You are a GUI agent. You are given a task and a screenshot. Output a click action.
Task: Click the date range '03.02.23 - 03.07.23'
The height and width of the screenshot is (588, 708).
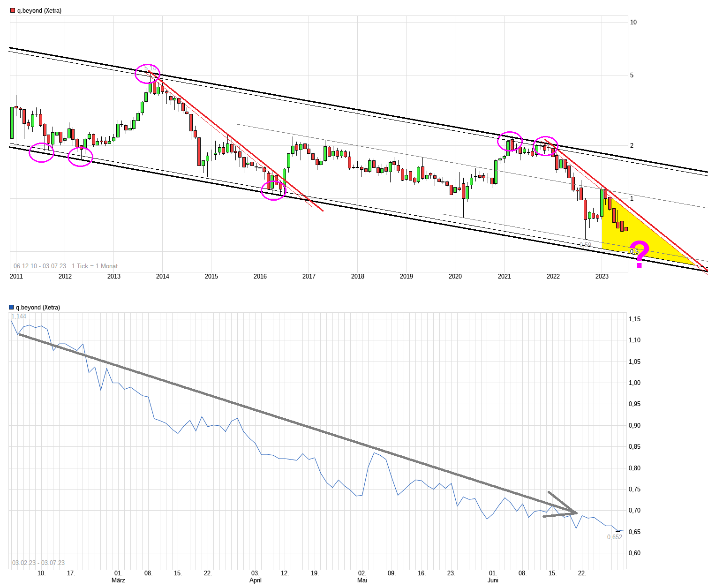(x=38, y=563)
